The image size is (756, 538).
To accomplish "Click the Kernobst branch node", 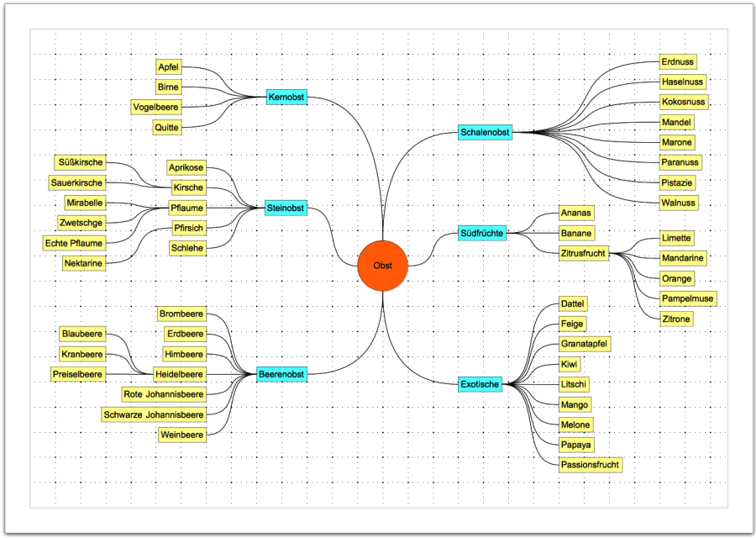I will (x=285, y=98).
